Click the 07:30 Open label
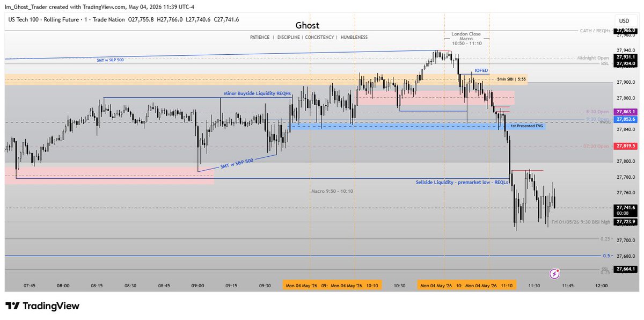The width and height of the screenshot is (644, 320). point(596,146)
